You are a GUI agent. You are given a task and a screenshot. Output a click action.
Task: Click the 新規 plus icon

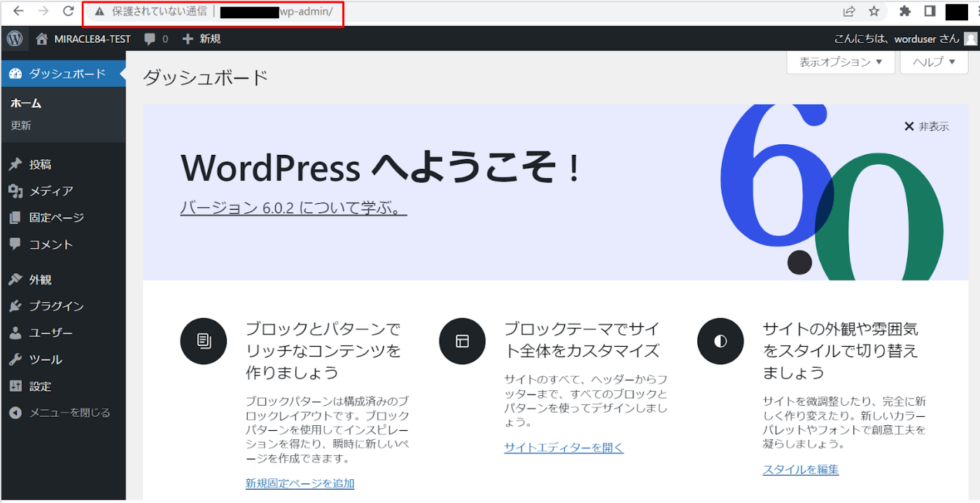point(188,39)
